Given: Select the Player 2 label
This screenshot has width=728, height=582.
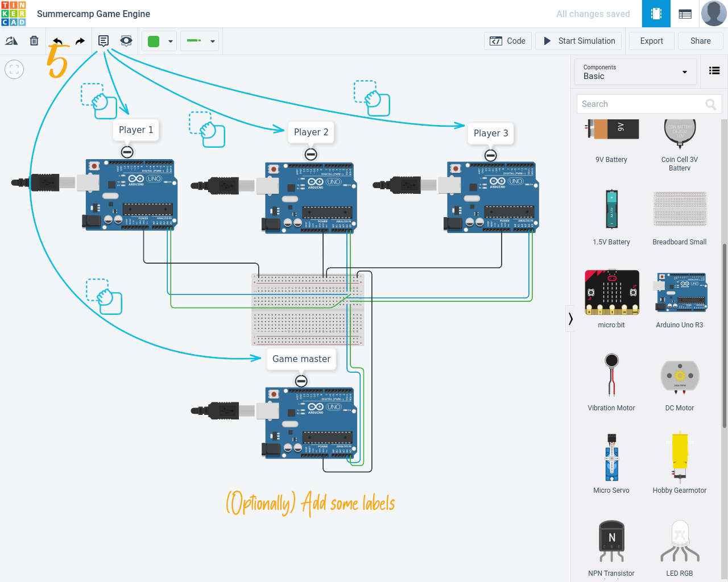Looking at the screenshot, I should coord(311,132).
